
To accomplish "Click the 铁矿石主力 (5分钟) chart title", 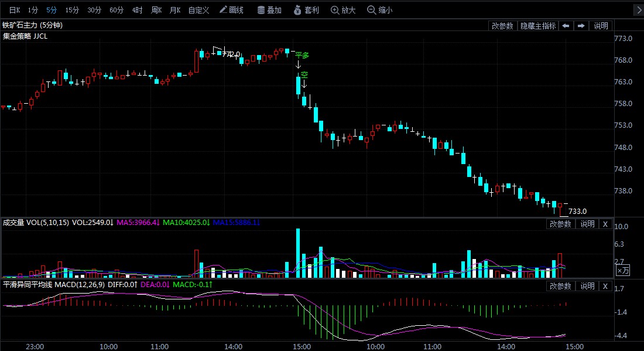I will 32,25.
